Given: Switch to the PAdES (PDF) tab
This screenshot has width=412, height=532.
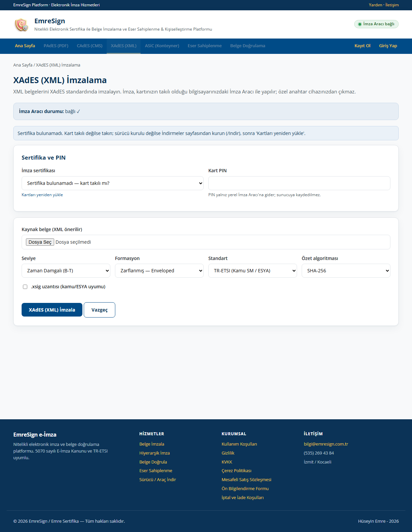Looking at the screenshot, I should pos(56,46).
